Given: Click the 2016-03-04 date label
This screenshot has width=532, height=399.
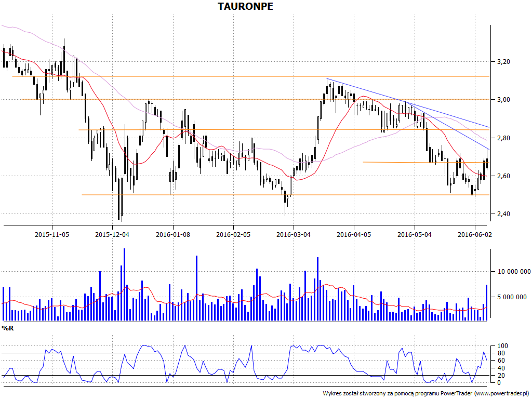Looking at the screenshot, I should coord(294,234).
